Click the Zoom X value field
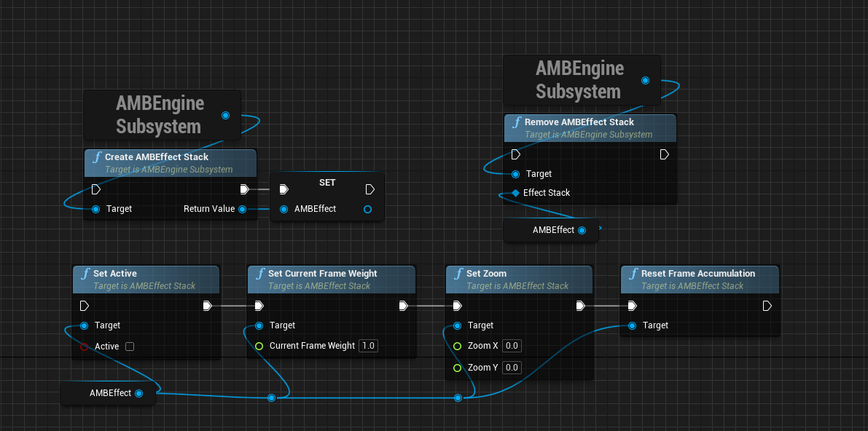 tap(512, 346)
